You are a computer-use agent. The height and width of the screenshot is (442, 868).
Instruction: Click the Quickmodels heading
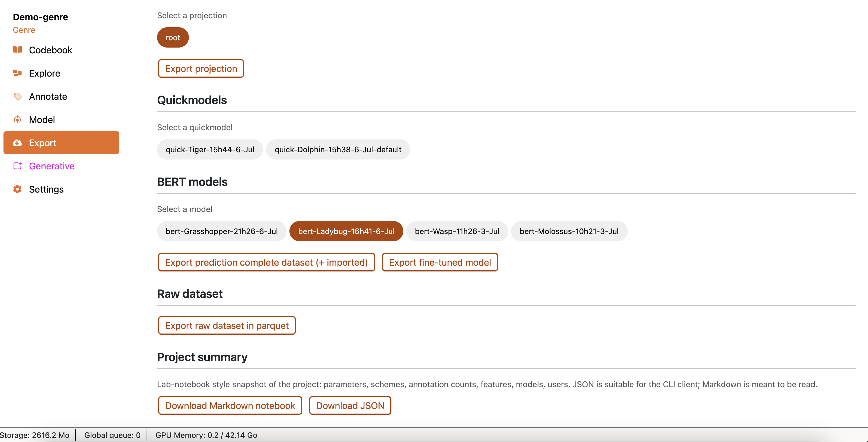pos(192,100)
